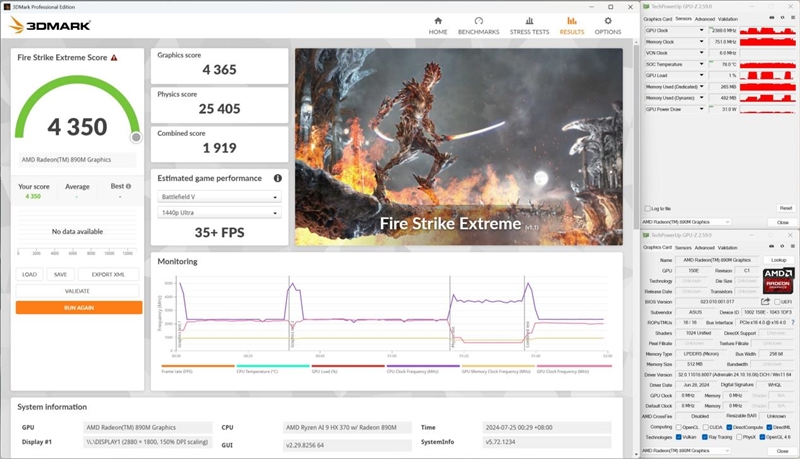Click the Fire Strike Extreme preview image
Screen dimensions: 800x459
[x=459, y=147]
